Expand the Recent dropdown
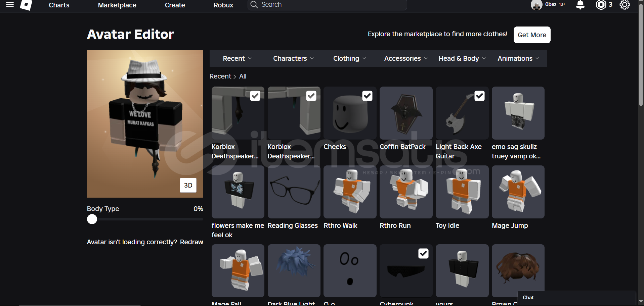 (237, 58)
